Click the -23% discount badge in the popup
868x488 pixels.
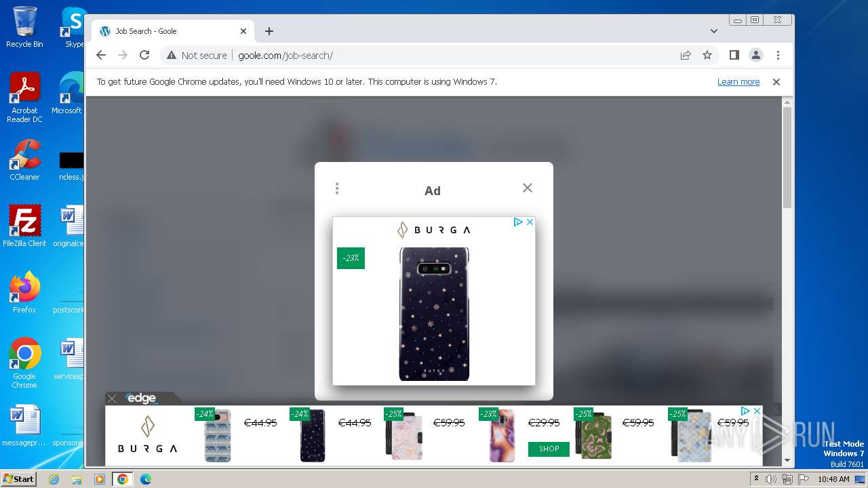pos(351,258)
